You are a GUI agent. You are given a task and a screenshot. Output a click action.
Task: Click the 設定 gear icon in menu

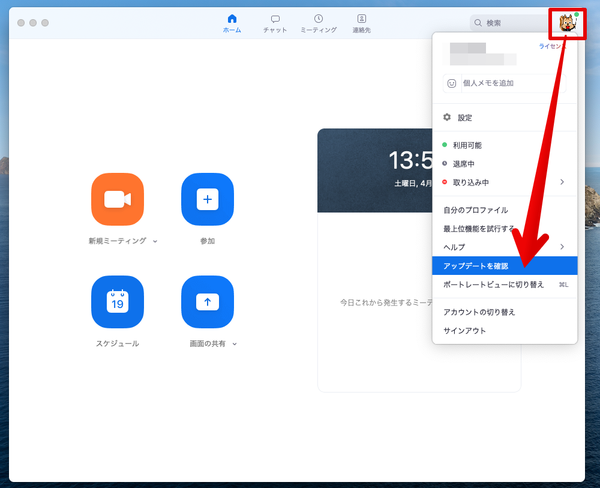coord(447,117)
